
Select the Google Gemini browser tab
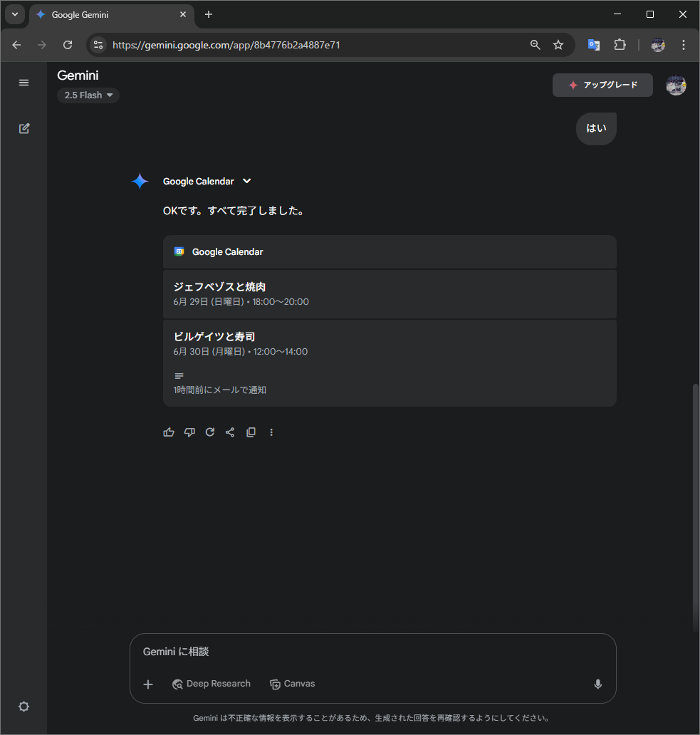point(112,14)
